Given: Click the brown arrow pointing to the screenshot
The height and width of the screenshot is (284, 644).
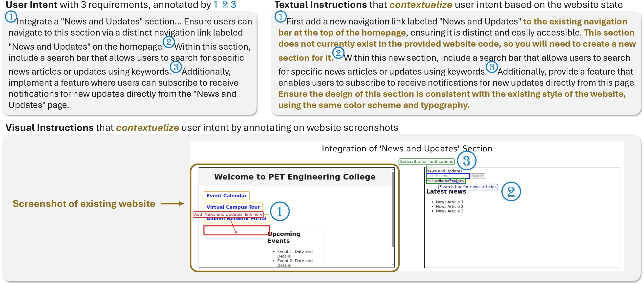Looking at the screenshot, I should point(172,204).
